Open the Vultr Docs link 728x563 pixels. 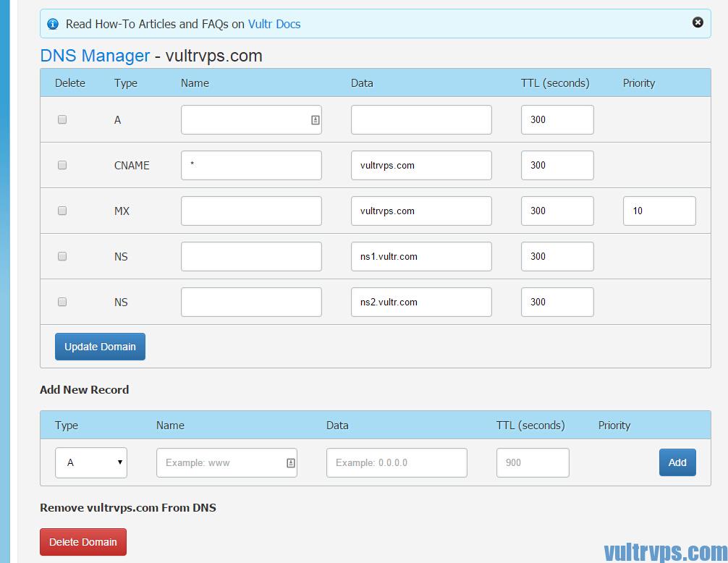coord(274,24)
